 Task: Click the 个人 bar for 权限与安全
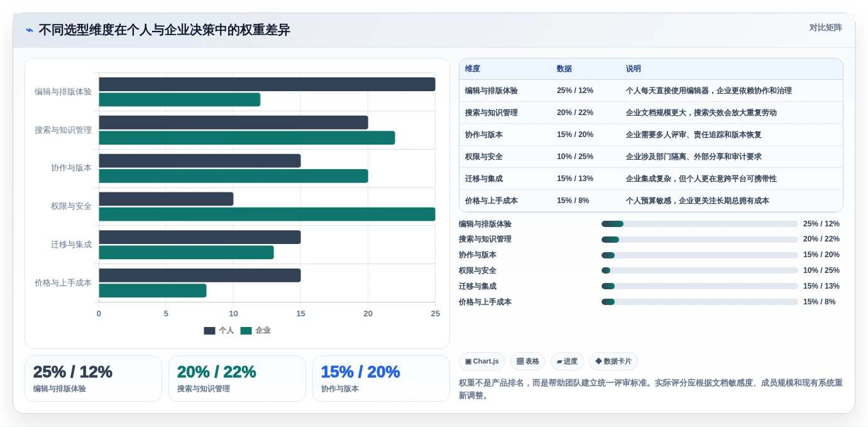[166, 199]
